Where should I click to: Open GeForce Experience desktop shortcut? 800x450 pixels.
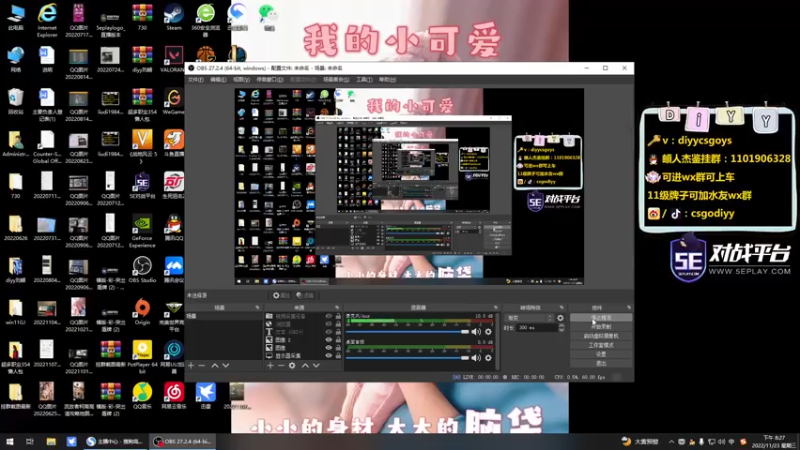(x=142, y=231)
